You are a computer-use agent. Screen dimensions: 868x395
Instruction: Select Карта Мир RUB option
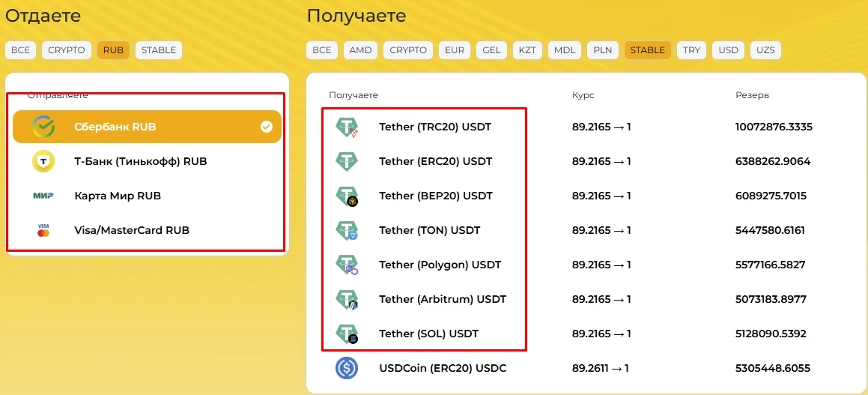point(147,196)
